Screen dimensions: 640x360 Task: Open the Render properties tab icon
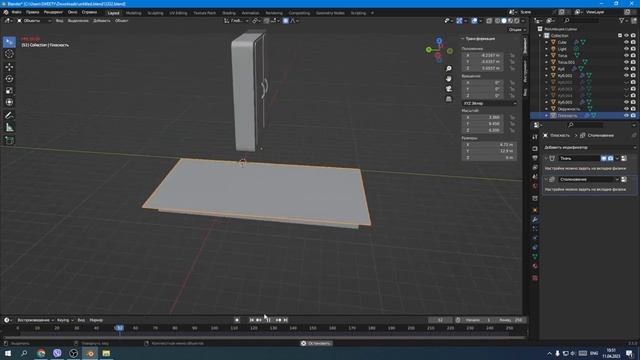[x=535, y=148]
